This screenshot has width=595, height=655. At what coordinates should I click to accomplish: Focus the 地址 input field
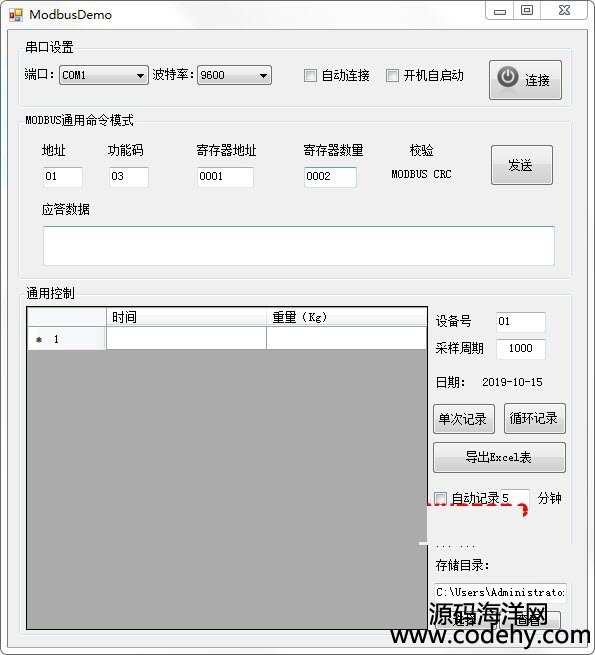63,177
